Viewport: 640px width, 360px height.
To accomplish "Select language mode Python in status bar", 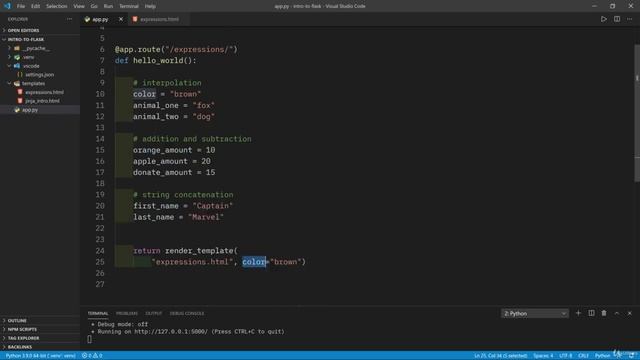I will click(602, 356).
